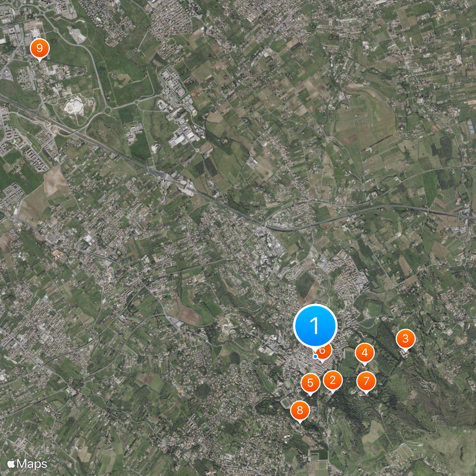Click the green sports field beside pin 8

(x=286, y=403)
